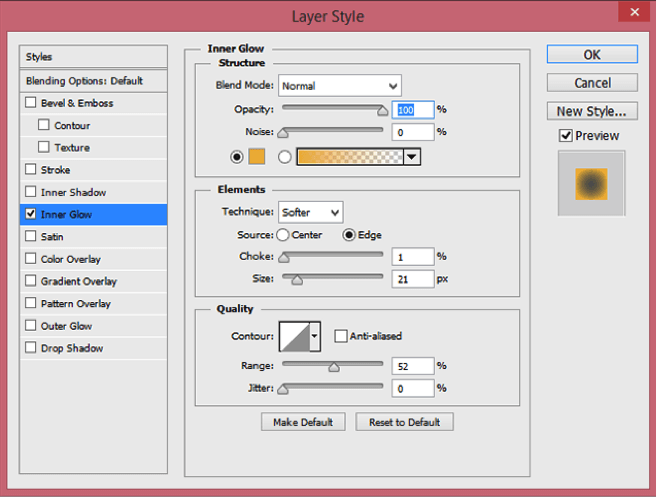Viewport: 657px width, 497px height.
Task: Enable the Gradient Overlay checkbox
Action: (x=31, y=281)
